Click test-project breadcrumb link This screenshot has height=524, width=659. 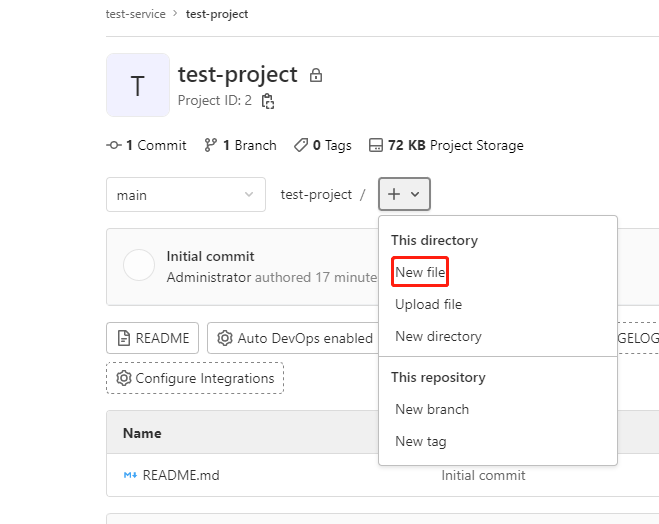pos(217,14)
